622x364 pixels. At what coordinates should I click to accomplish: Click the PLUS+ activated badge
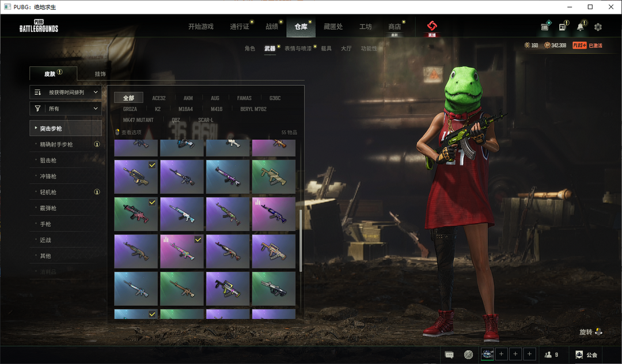click(587, 45)
